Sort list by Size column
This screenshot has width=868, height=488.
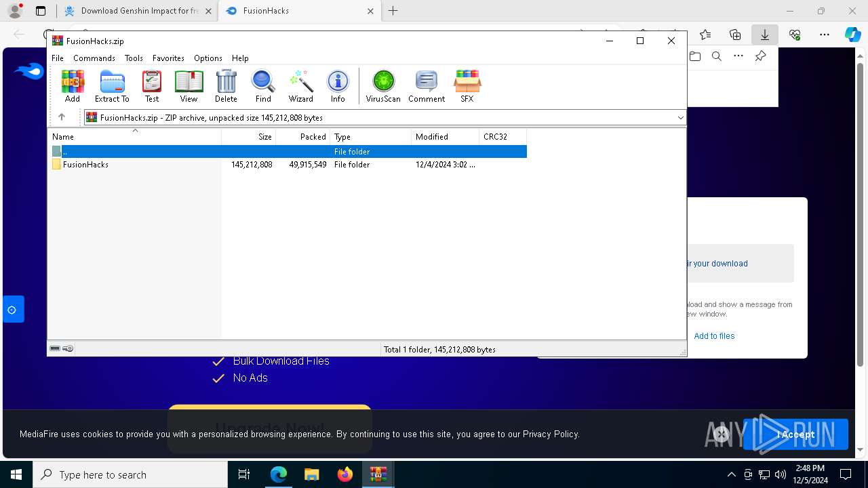[248, 137]
